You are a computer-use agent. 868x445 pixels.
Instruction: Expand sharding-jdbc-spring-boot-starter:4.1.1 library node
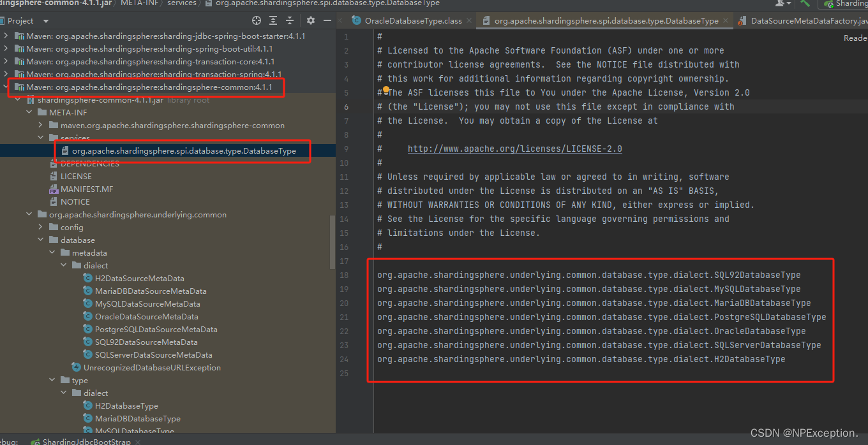[x=6, y=36]
